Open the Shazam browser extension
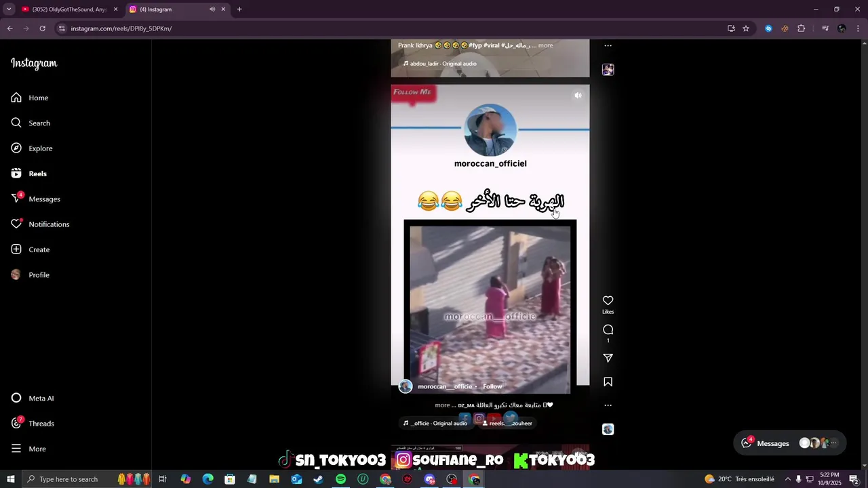The height and width of the screenshot is (488, 868). [x=768, y=28]
